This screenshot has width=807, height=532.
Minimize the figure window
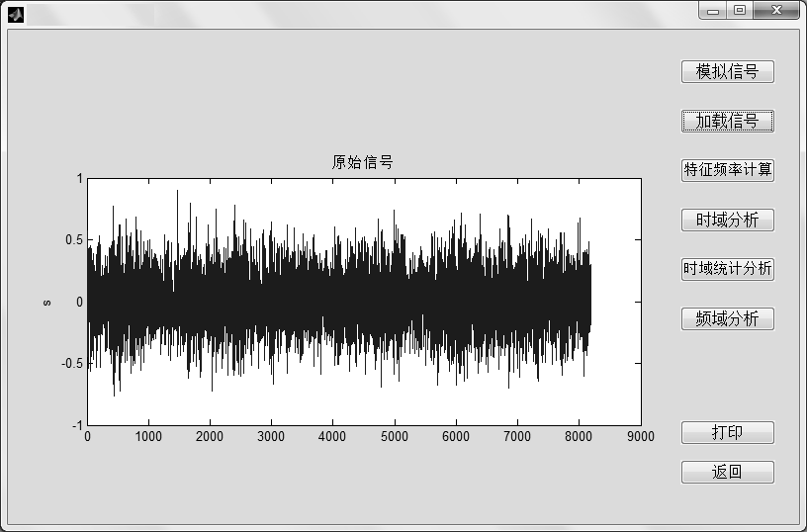713,10
